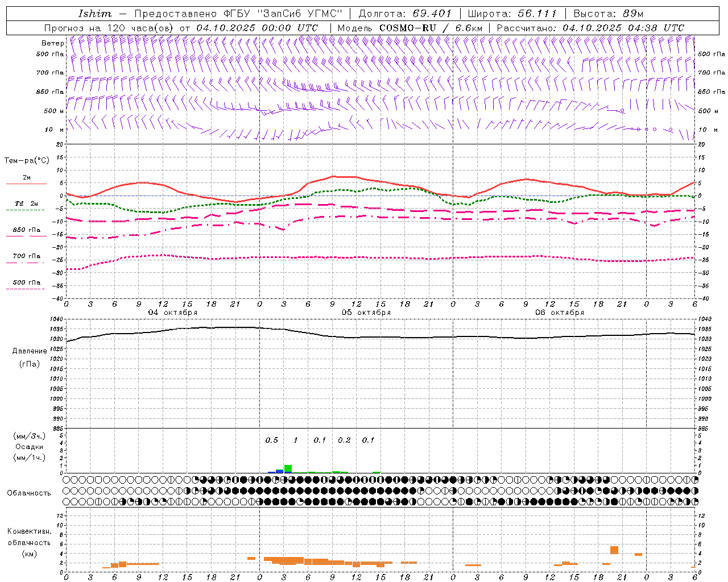Click the "0.2" precipitation amount value
Screen dimensions: 728x582
pyautogui.click(x=344, y=440)
